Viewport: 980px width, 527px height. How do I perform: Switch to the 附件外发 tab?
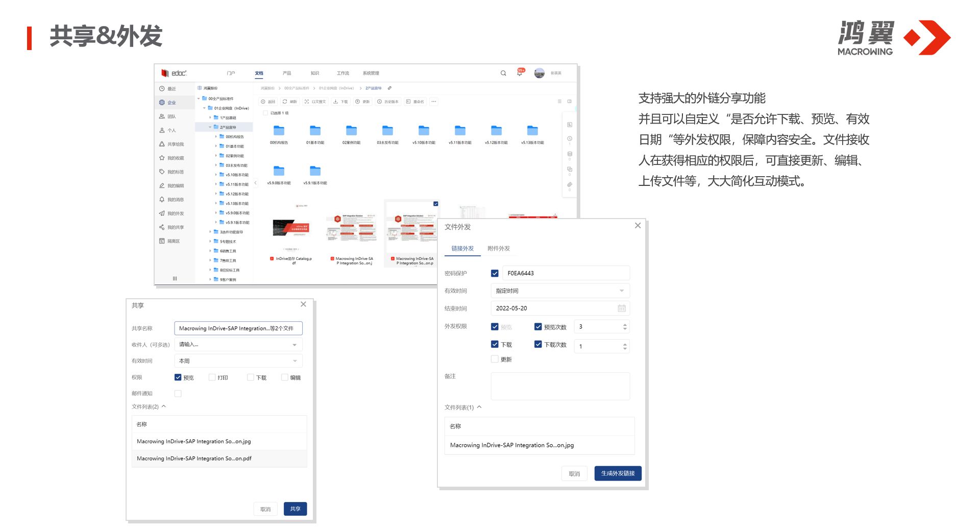click(498, 249)
